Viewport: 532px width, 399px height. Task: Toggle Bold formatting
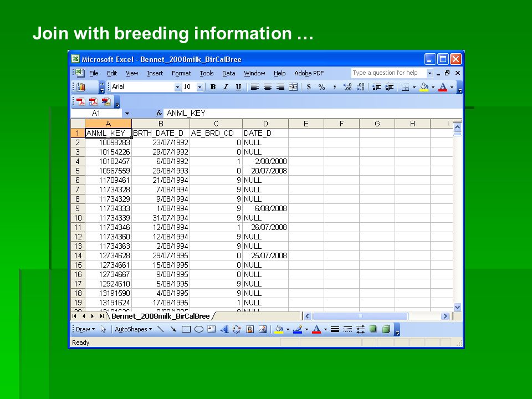point(213,87)
